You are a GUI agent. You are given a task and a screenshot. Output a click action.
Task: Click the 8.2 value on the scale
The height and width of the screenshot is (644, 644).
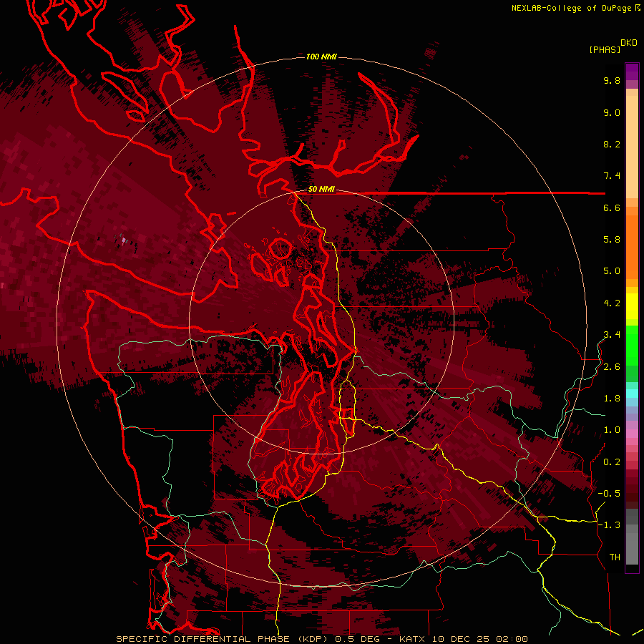pyautogui.click(x=612, y=144)
